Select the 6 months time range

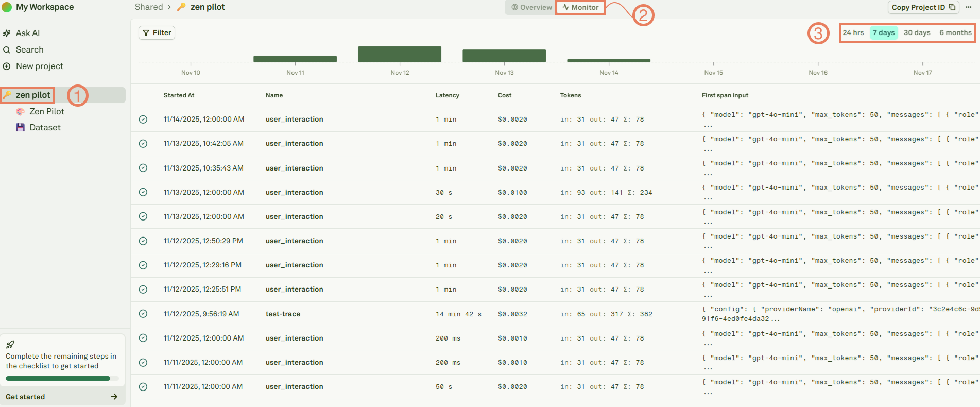[955, 32]
